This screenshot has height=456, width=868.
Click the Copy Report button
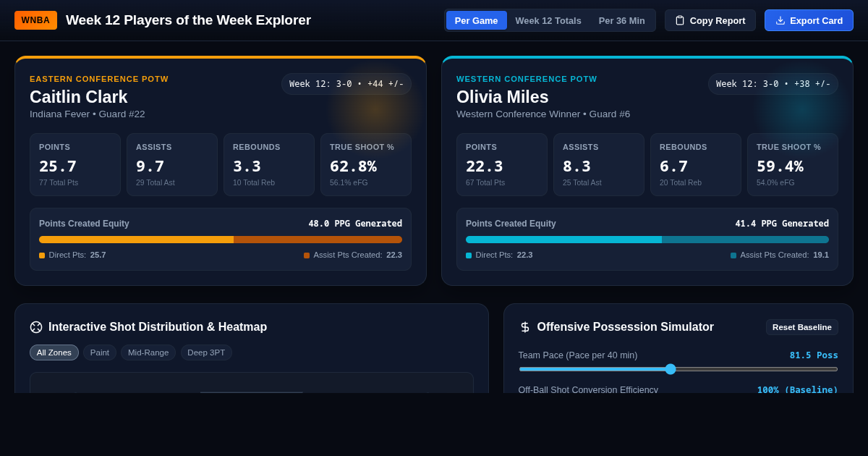point(710,20)
